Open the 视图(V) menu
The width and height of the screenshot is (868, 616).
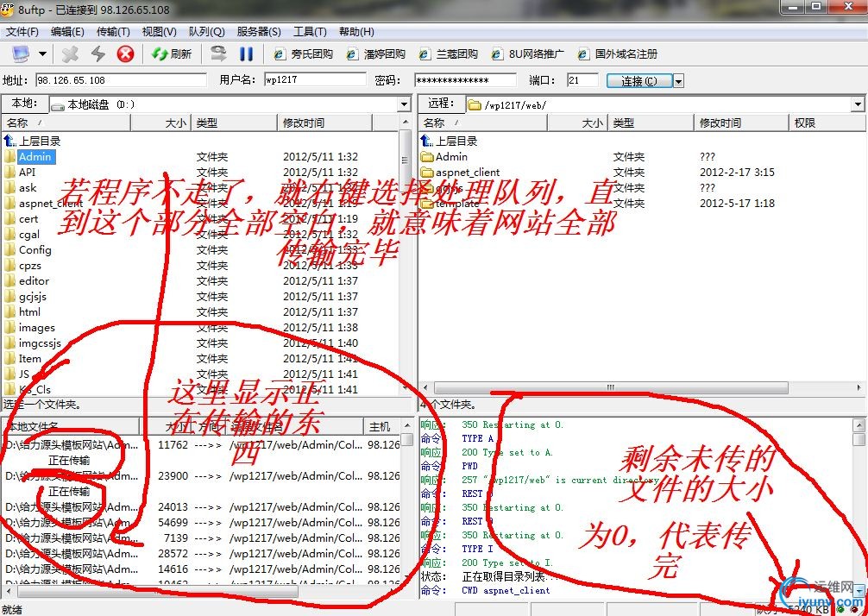pos(159,32)
